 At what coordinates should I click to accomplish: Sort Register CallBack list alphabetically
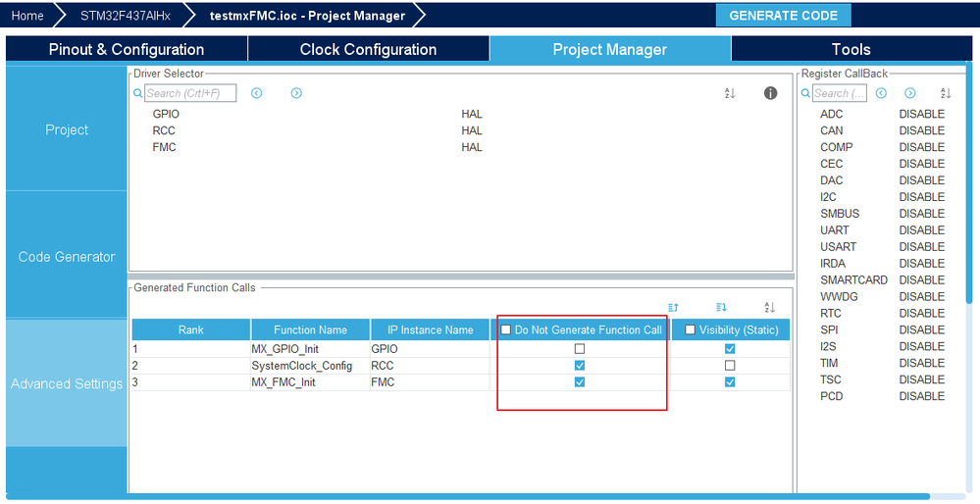pos(946,93)
